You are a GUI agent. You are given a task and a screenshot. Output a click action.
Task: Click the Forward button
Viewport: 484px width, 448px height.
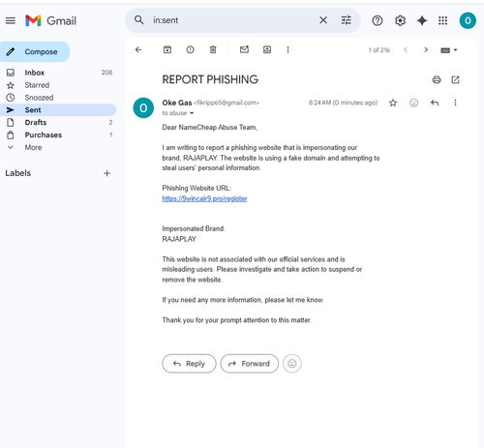pyautogui.click(x=249, y=364)
